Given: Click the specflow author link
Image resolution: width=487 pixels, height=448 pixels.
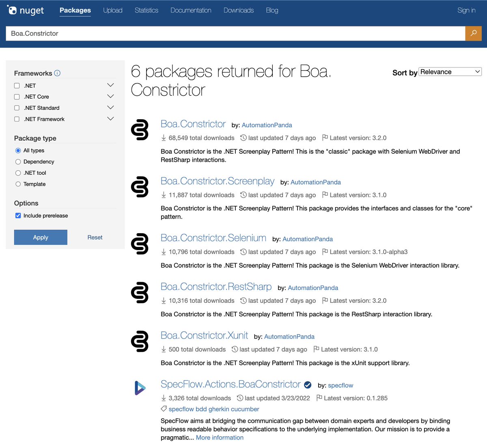Looking at the screenshot, I should point(340,386).
